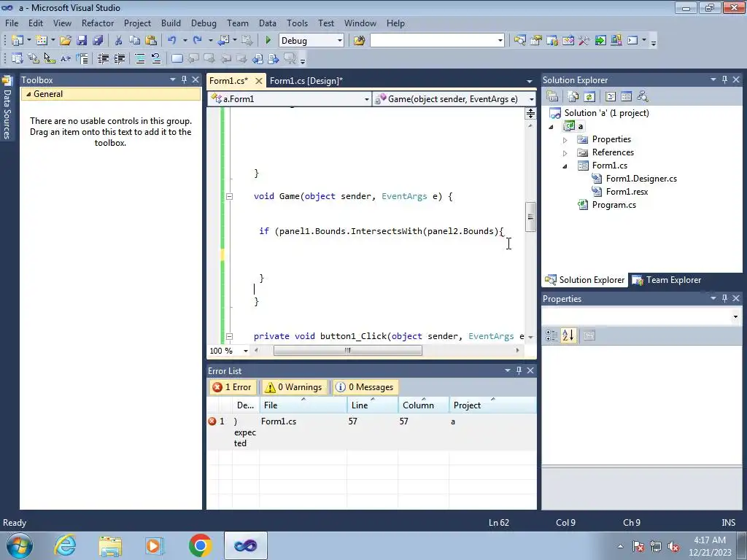
Task: Click the View Code icon in Solution Explorer
Action: click(x=611, y=97)
